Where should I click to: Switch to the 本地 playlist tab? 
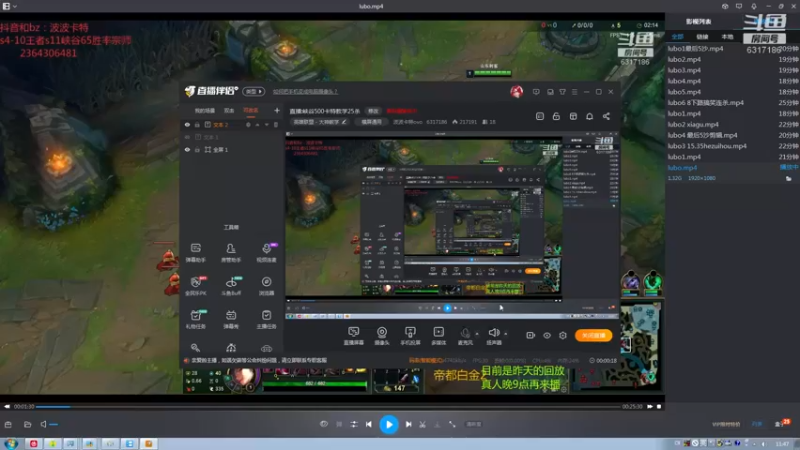[727, 37]
